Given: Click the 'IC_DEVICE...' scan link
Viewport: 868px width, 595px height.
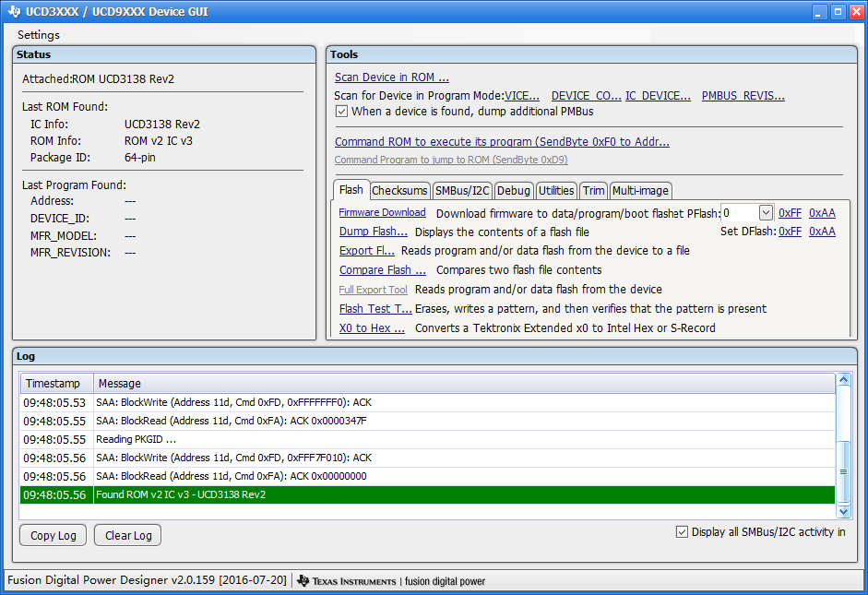Looking at the screenshot, I should (659, 96).
